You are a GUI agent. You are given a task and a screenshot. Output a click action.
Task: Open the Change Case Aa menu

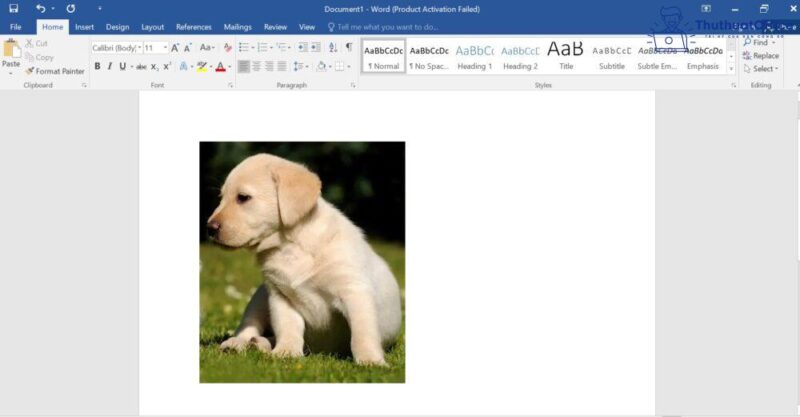tap(207, 47)
